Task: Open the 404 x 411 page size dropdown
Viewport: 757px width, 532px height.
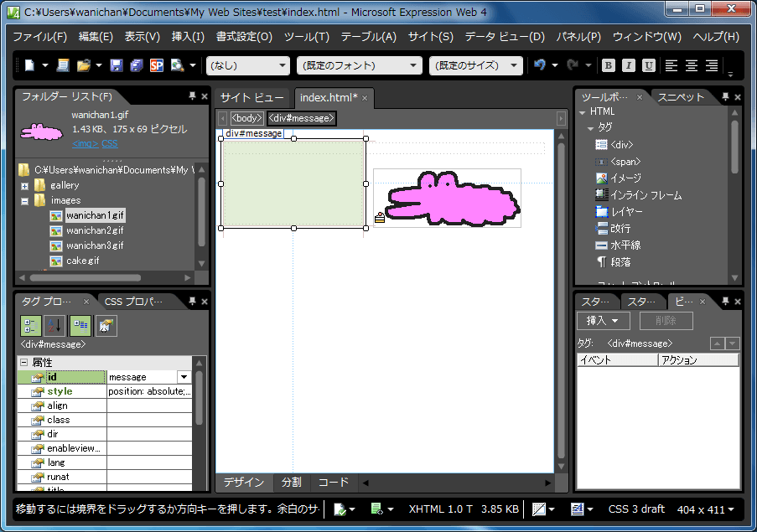Action: pyautogui.click(x=705, y=509)
